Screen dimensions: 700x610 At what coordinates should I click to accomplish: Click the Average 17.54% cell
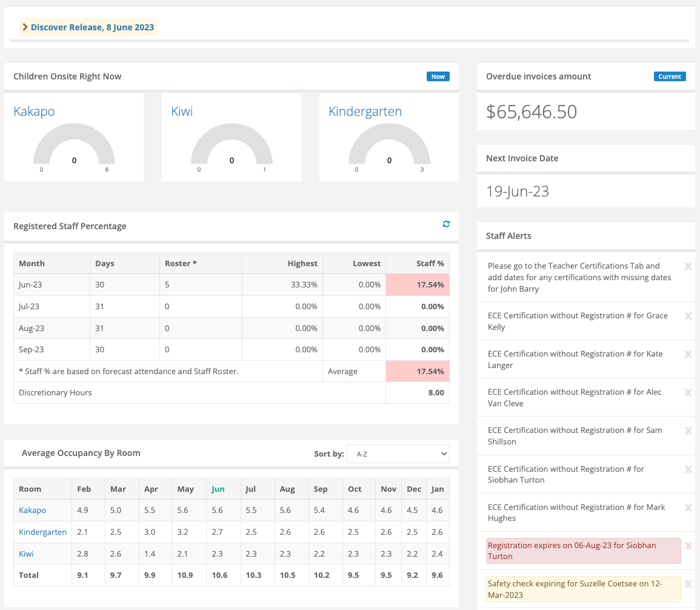(x=418, y=371)
